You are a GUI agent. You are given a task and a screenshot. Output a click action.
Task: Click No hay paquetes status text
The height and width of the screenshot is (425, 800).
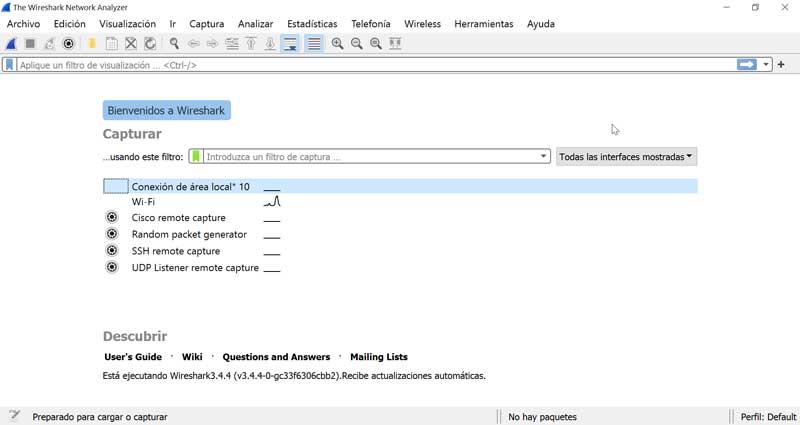pos(542,417)
